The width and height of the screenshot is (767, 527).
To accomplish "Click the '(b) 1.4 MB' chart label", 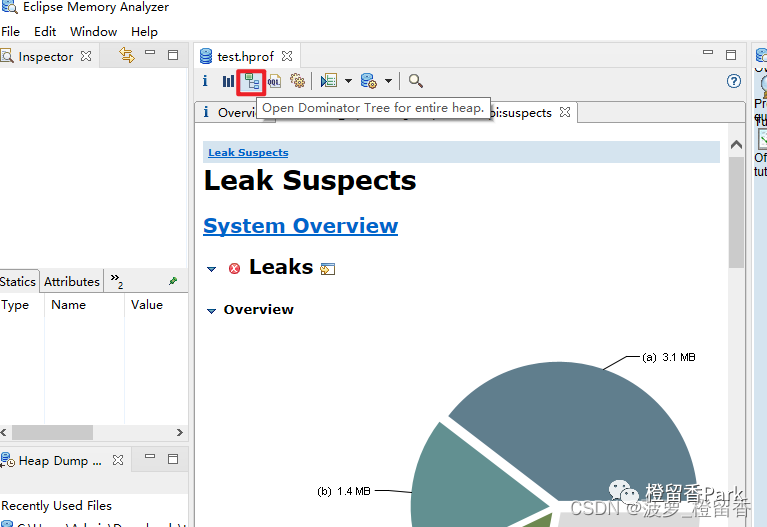I will point(344,491).
